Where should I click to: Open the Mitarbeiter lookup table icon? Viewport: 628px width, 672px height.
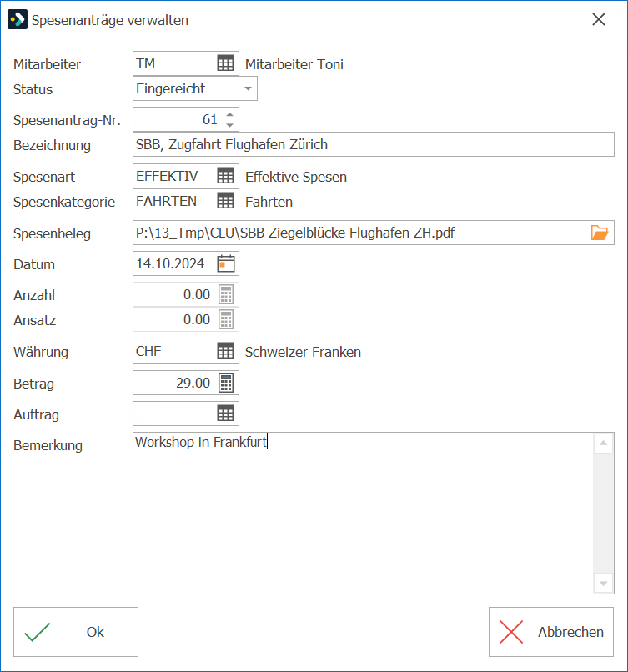pos(225,63)
